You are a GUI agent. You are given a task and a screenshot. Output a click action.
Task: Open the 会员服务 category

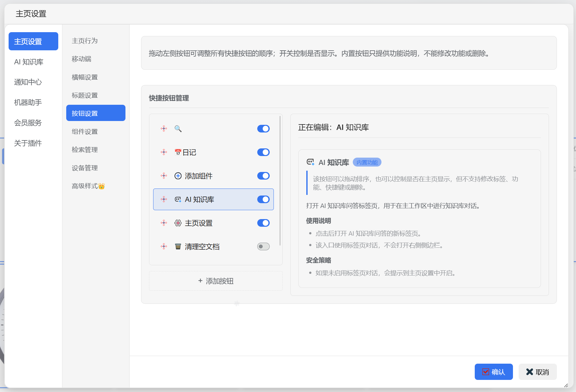click(x=33, y=123)
